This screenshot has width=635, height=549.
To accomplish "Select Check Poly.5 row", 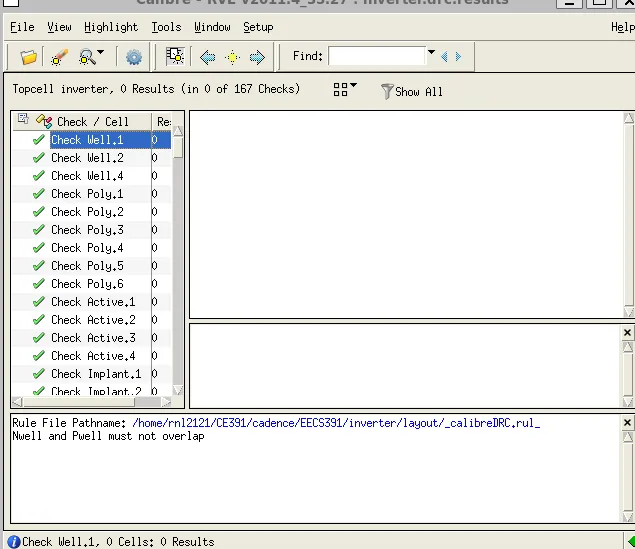I will (x=92, y=266).
